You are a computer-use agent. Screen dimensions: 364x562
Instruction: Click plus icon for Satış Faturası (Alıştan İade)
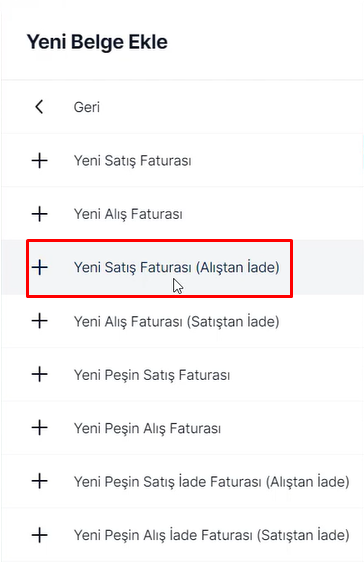39,267
